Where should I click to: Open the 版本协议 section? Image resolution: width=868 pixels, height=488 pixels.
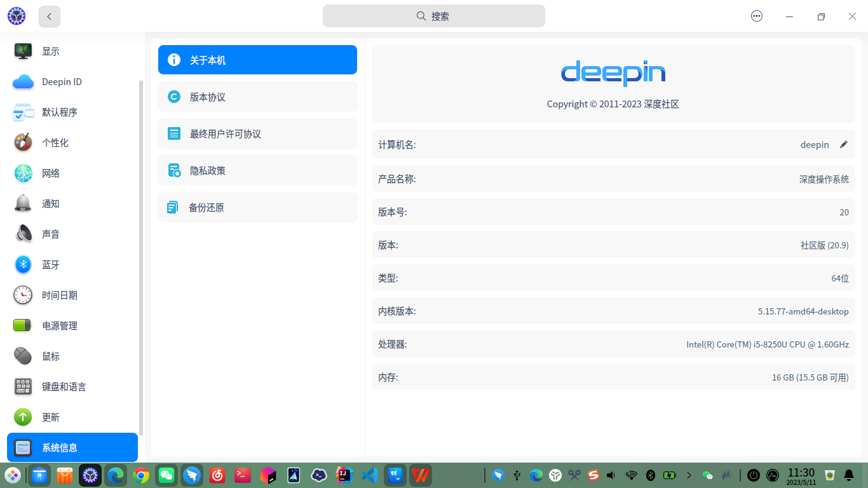click(257, 97)
